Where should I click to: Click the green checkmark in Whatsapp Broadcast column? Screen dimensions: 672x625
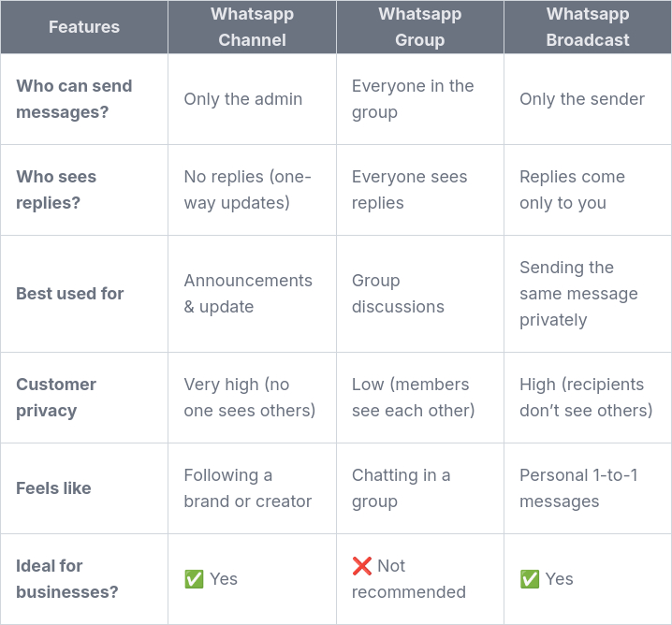pyautogui.click(x=530, y=579)
